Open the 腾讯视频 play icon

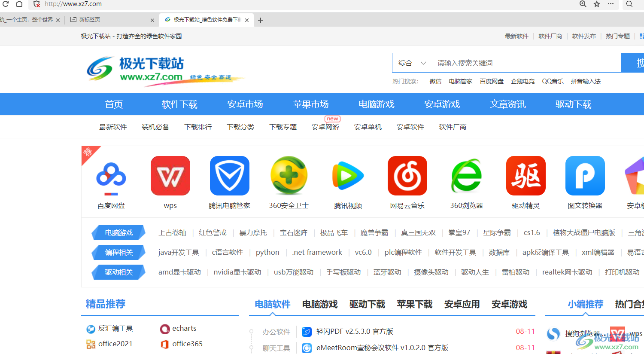(348, 176)
